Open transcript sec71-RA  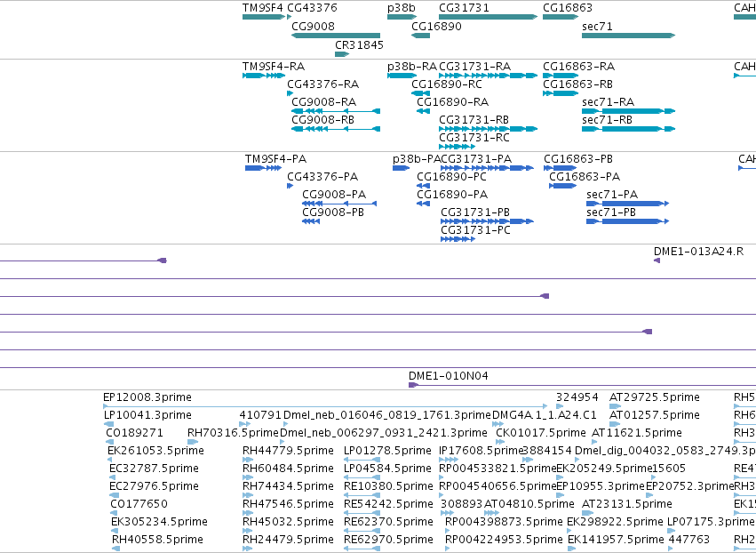(608, 102)
